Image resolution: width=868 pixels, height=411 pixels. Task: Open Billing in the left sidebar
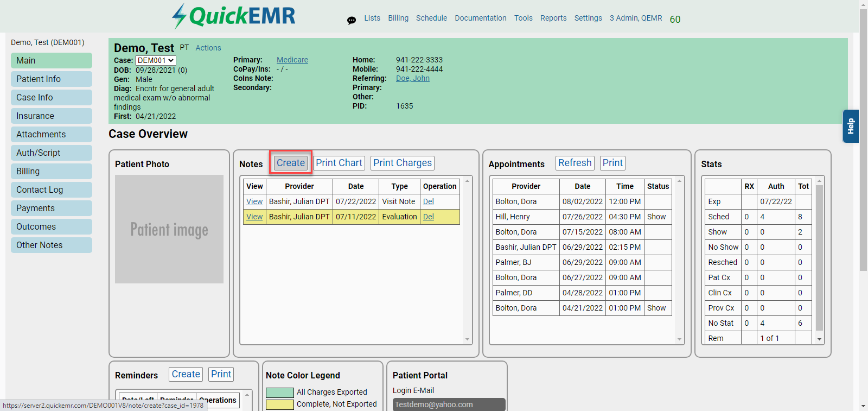click(52, 171)
